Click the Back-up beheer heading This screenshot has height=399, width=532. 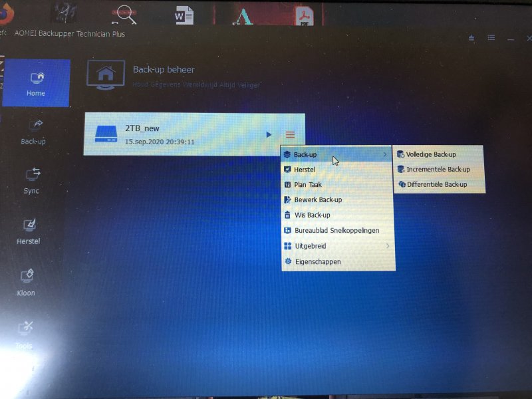(164, 70)
